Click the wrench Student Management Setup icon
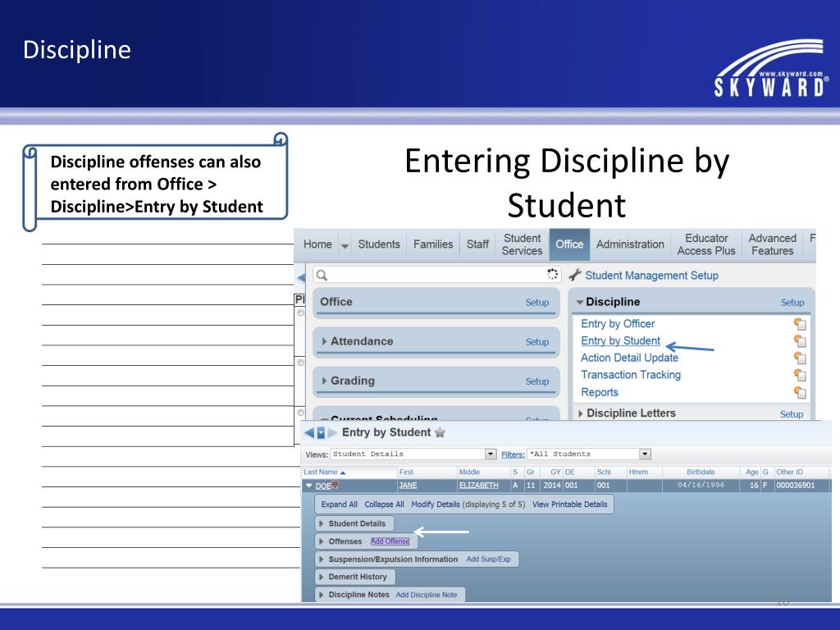This screenshot has width=840, height=630. (x=575, y=276)
